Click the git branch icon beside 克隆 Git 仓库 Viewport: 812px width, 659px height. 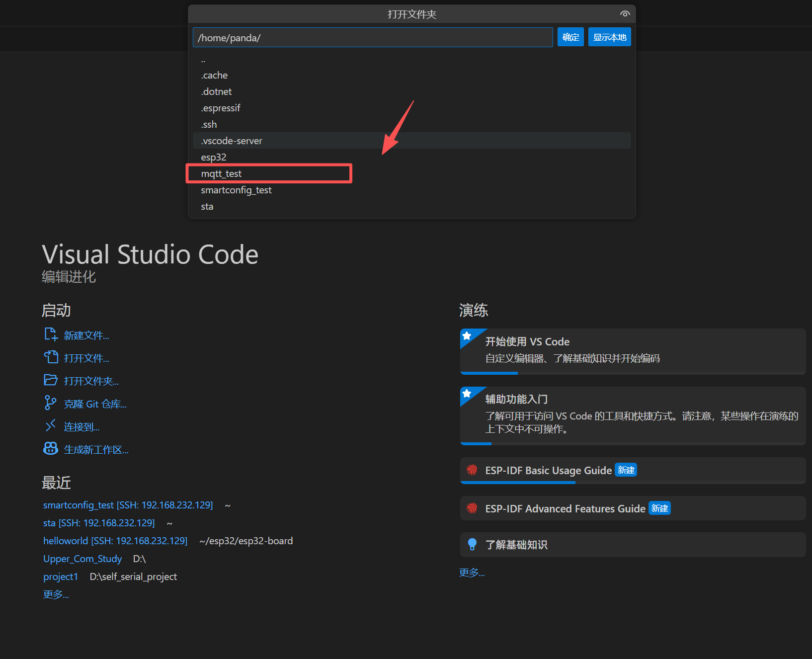50,403
